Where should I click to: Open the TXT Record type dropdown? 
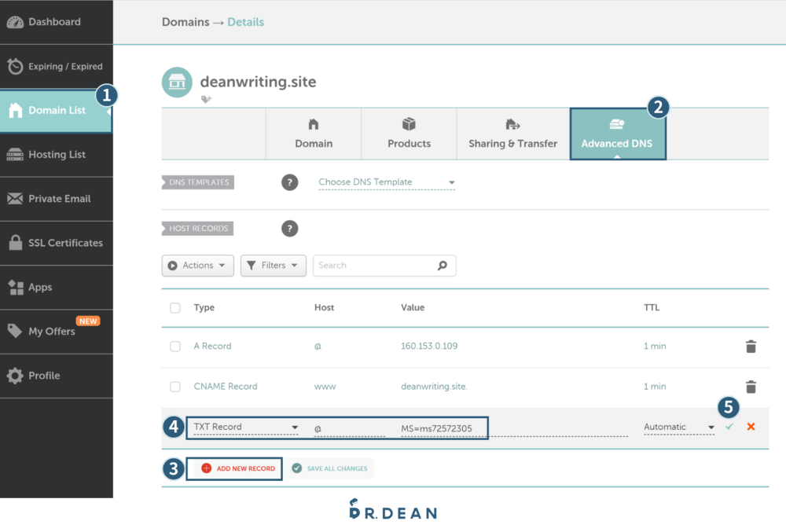(x=246, y=427)
